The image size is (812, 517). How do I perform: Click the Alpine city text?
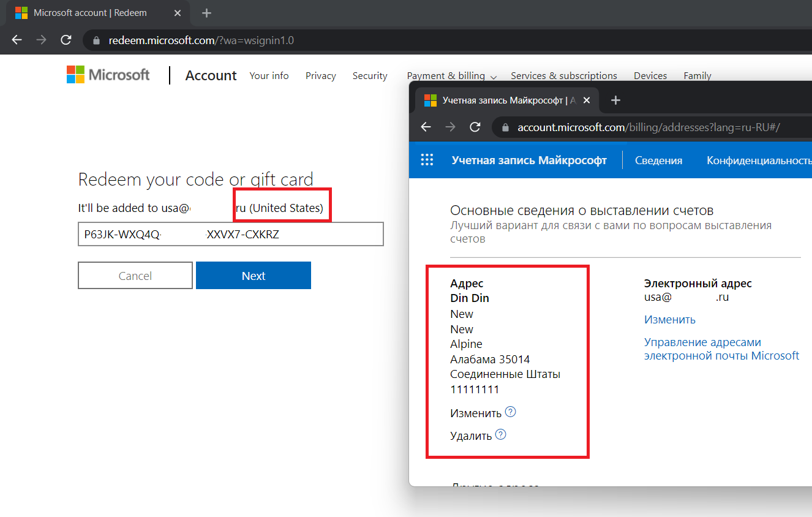click(466, 344)
